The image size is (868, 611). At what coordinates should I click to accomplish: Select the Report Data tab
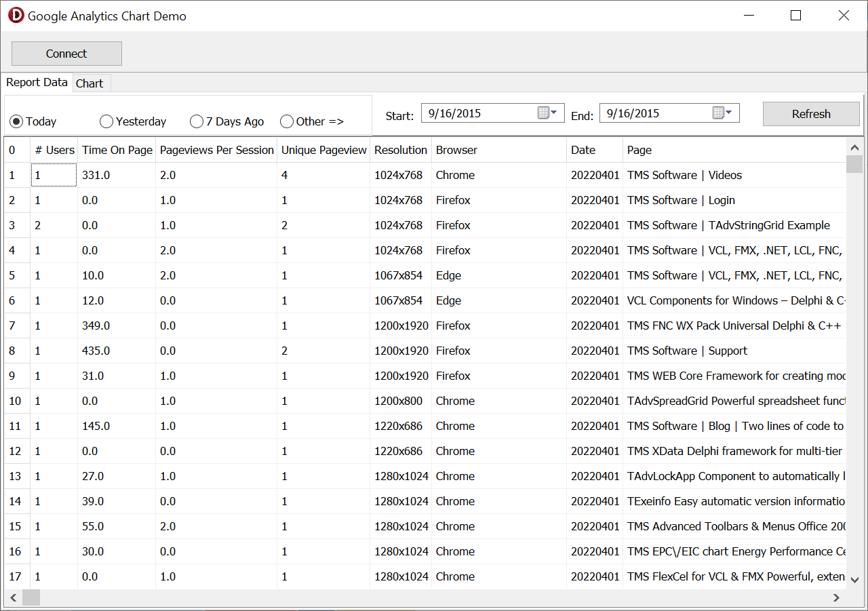37,82
